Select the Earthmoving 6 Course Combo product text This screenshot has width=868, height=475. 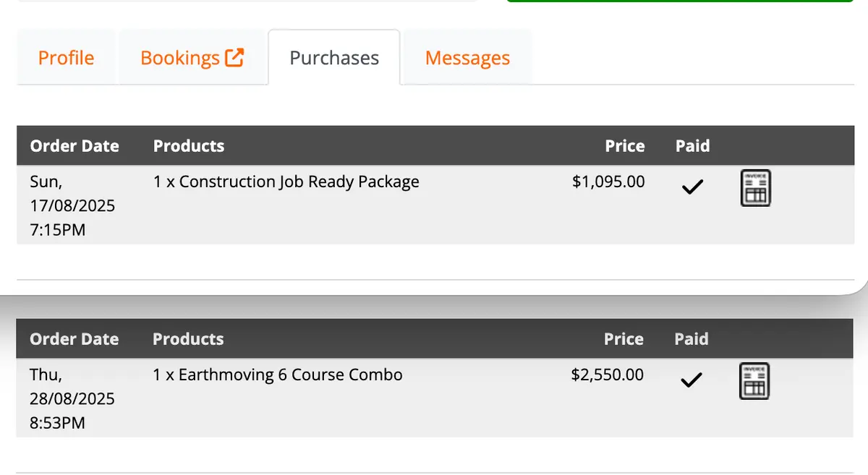(278, 375)
